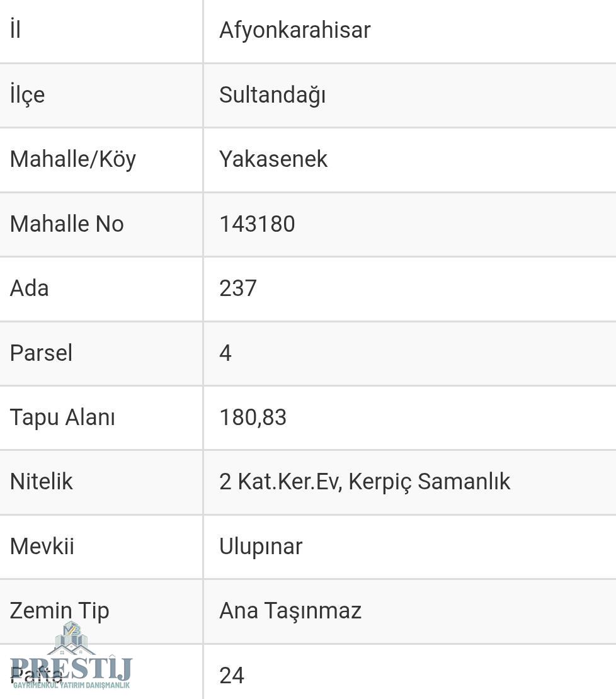
Task: Click the Zemin Tip value Ana Taşınmaz
Action: click(x=290, y=611)
